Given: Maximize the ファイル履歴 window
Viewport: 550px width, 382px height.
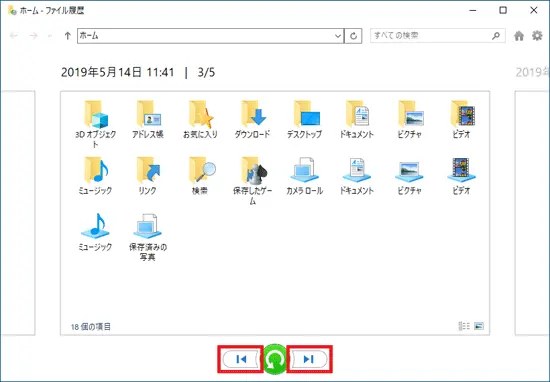Looking at the screenshot, I should point(503,10).
